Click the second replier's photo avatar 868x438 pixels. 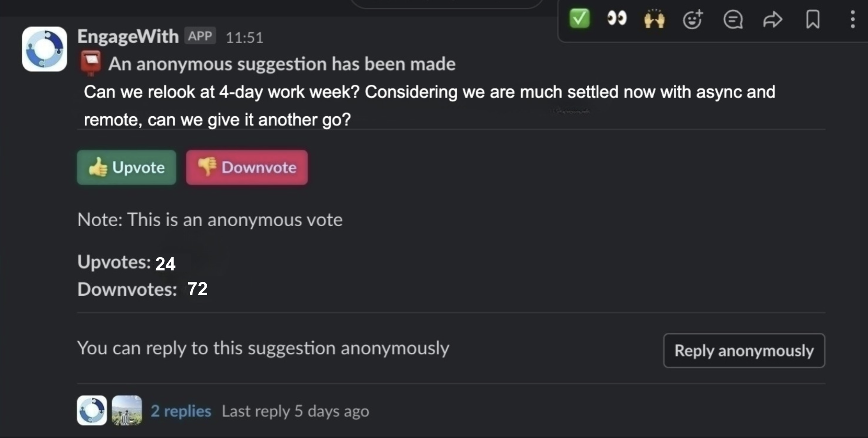pyautogui.click(x=127, y=411)
